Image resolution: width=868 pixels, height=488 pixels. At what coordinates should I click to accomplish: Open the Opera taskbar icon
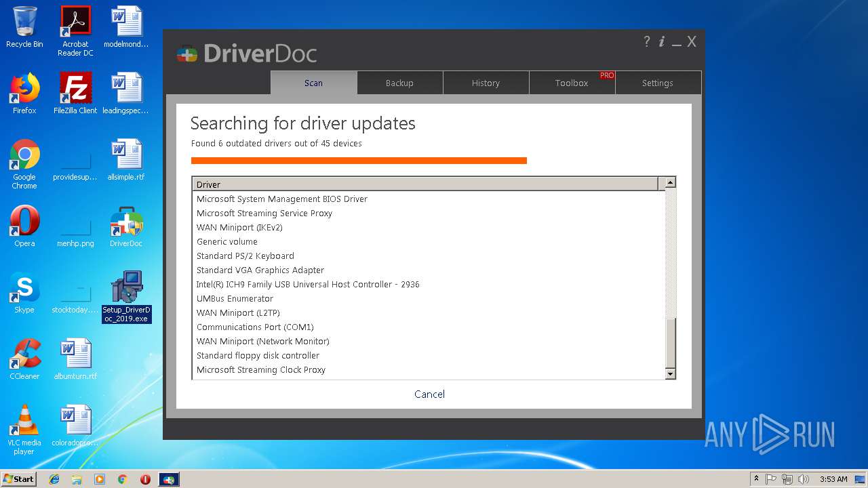145,479
